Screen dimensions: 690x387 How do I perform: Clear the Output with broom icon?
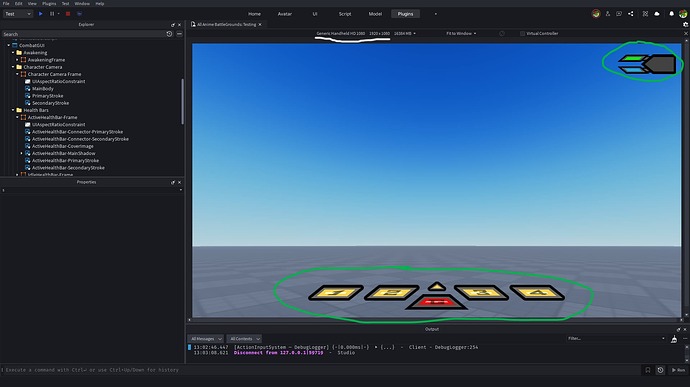coord(674,339)
